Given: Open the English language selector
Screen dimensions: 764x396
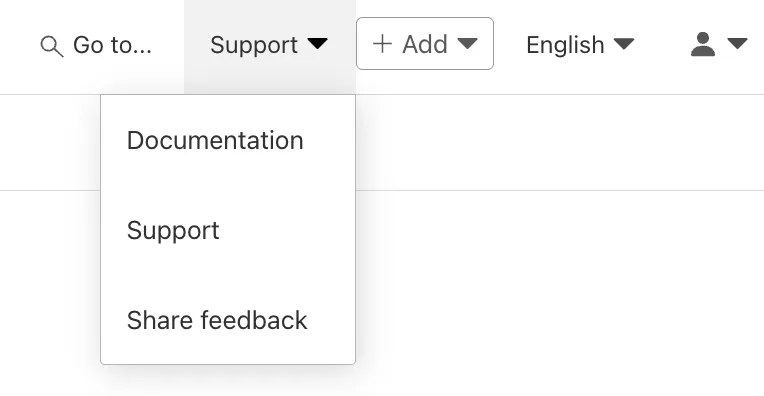Looking at the screenshot, I should [580, 45].
